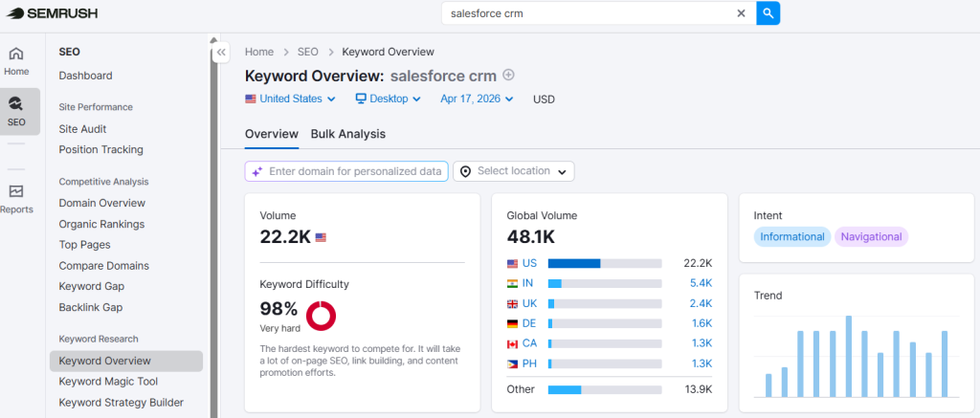The image size is (980, 418).
Task: Open the United States country dropdown
Action: coord(291,99)
